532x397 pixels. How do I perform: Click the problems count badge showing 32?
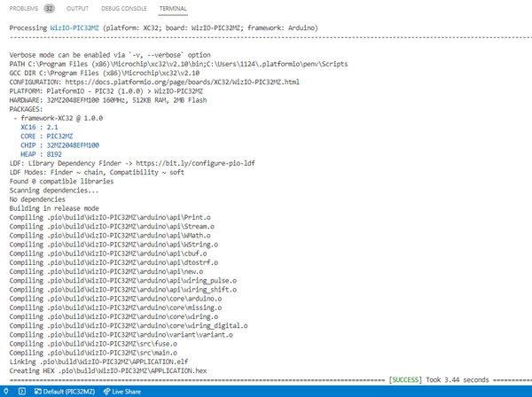coord(49,9)
